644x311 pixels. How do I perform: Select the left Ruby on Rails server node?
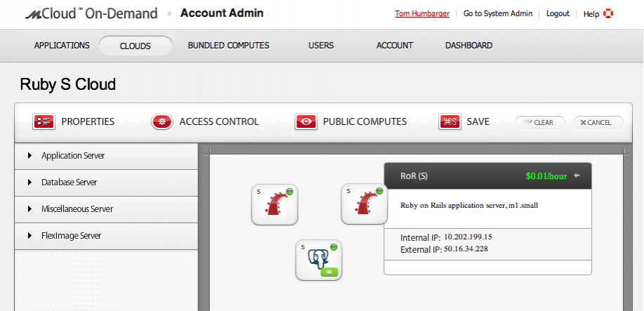click(x=275, y=204)
